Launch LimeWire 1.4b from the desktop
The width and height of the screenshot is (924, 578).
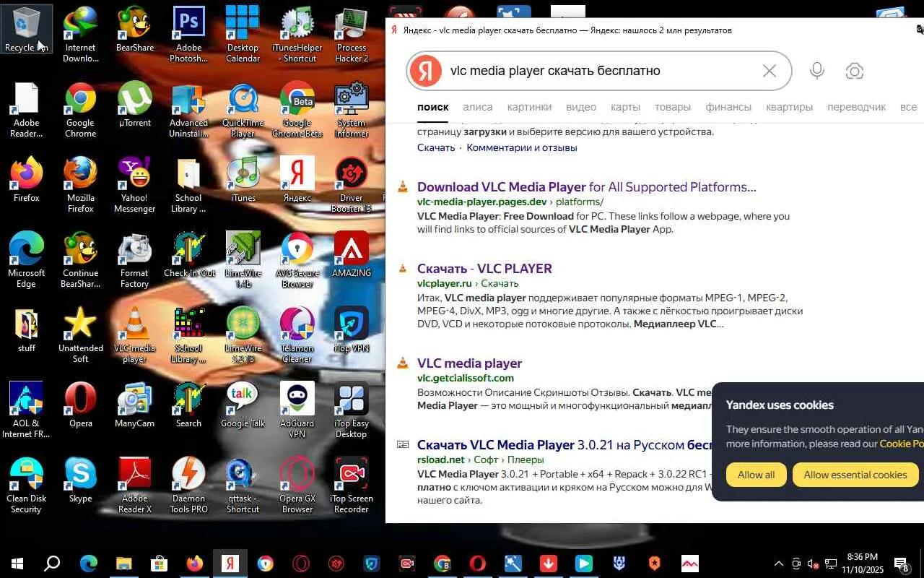click(x=243, y=260)
